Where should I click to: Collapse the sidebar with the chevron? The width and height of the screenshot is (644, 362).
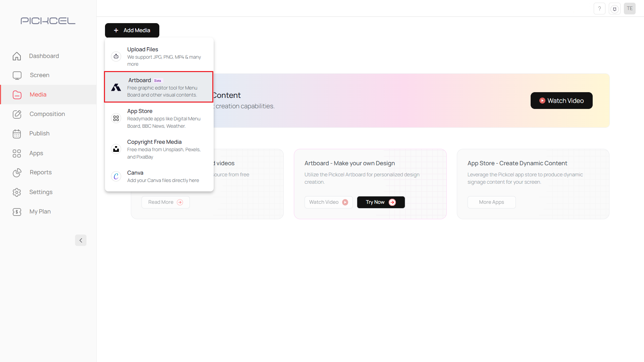click(x=80, y=240)
